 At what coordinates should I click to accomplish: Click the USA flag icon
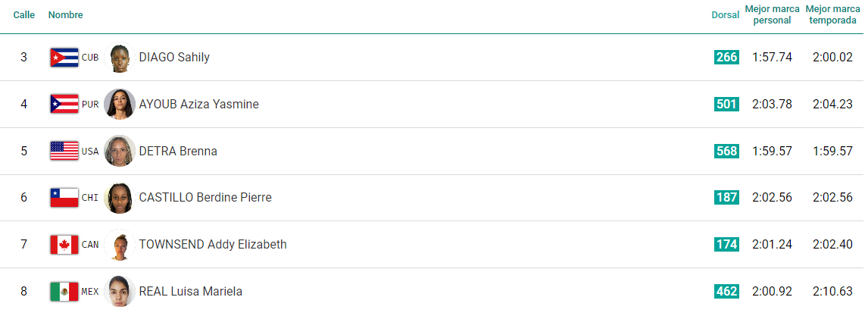tap(64, 151)
